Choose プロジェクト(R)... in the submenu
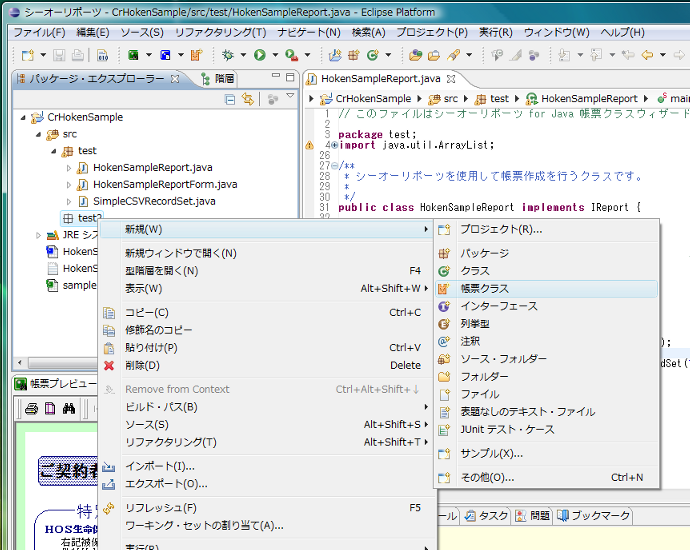Image resolution: width=690 pixels, height=550 pixels. pos(547,229)
